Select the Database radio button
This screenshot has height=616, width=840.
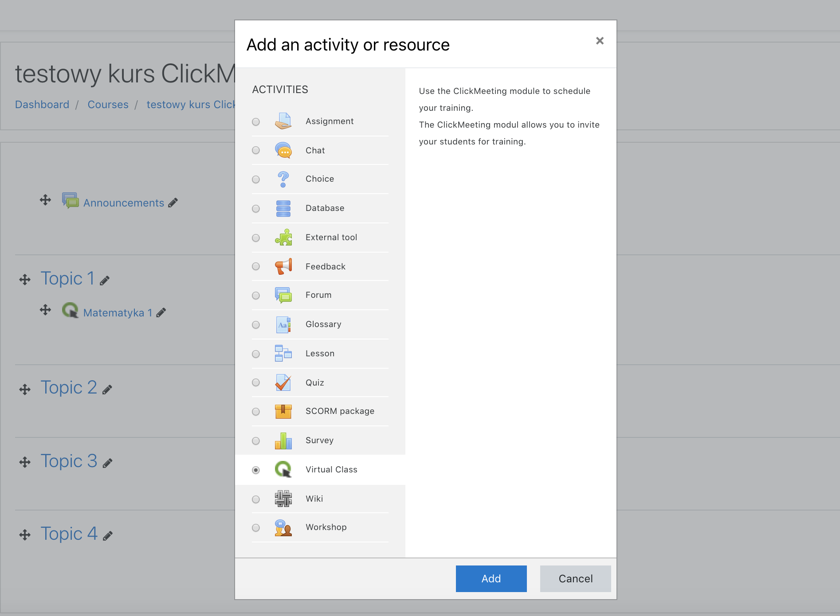(256, 208)
